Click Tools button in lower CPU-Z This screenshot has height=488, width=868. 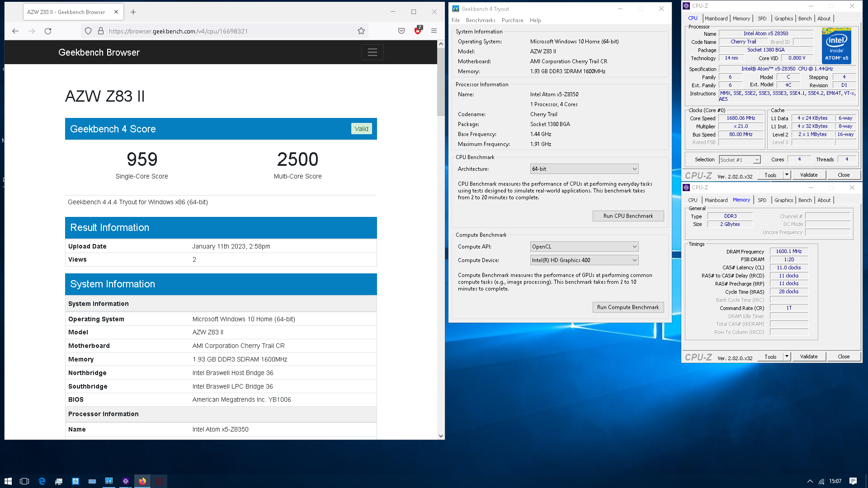pos(770,357)
